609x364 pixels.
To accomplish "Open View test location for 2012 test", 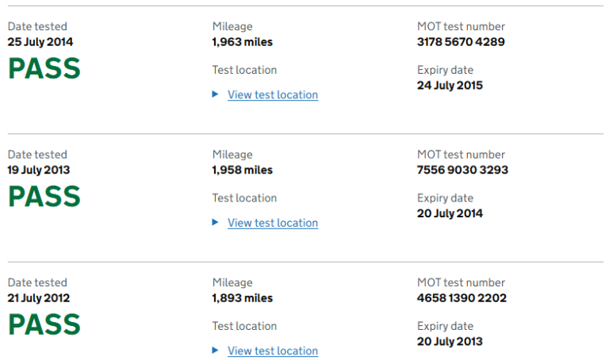I will [x=273, y=351].
